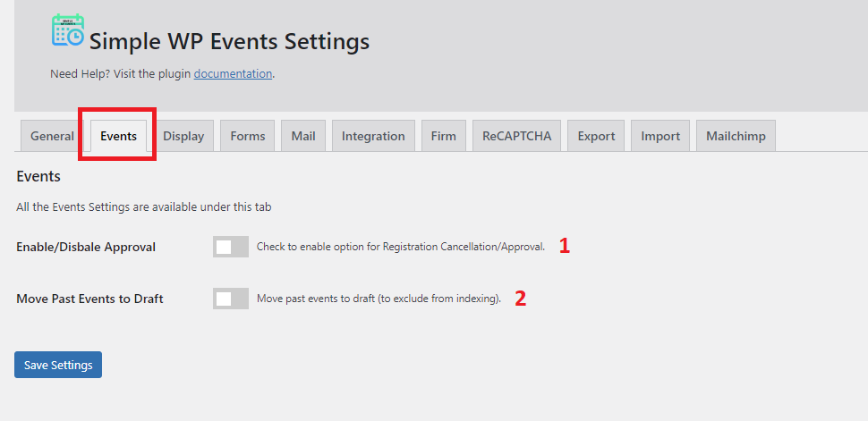Image resolution: width=868 pixels, height=421 pixels.
Task: Select the Events tab
Action: coord(118,136)
